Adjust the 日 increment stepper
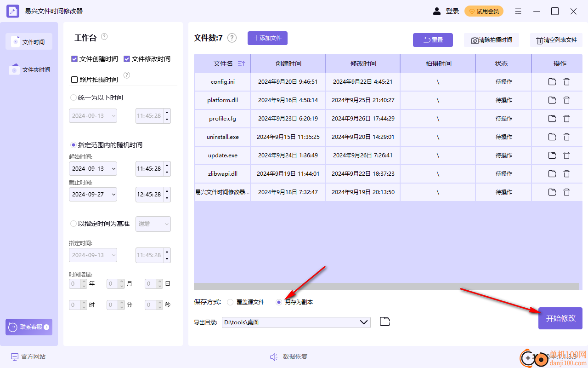The width and height of the screenshot is (588, 368). point(159,284)
